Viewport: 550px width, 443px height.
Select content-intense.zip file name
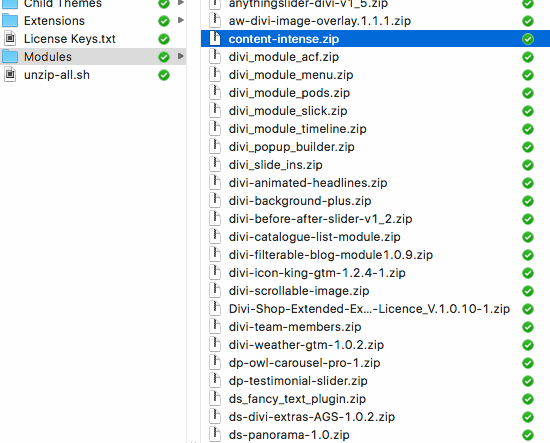(x=284, y=39)
